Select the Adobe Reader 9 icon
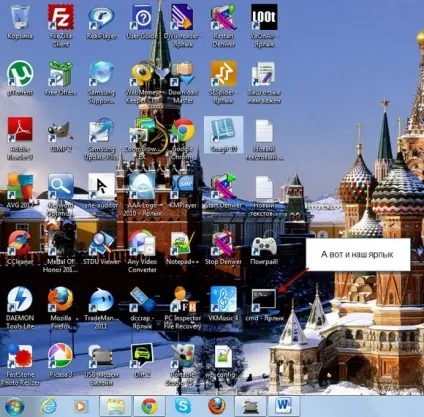 pos(20,130)
